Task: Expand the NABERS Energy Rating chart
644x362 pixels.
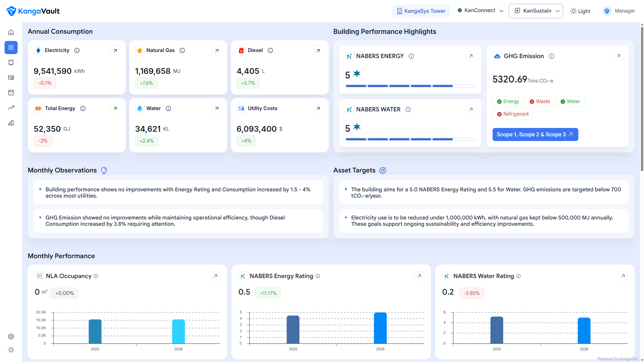Action: click(419, 276)
